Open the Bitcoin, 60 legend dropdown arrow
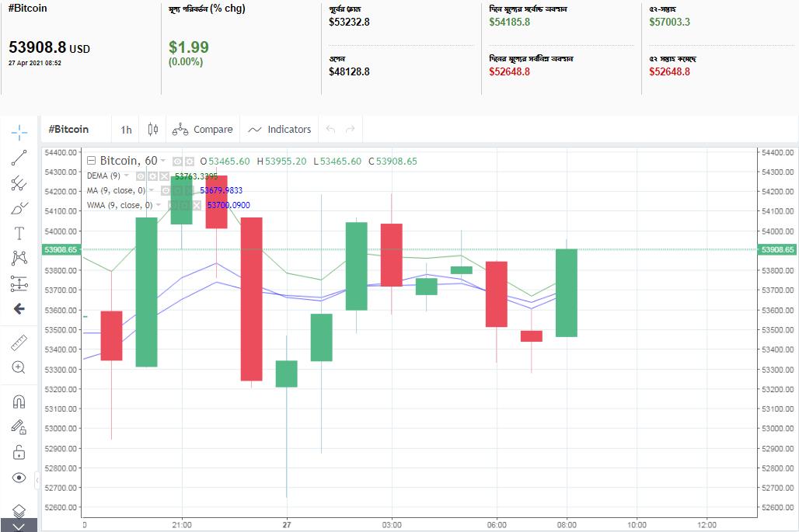 (163, 161)
